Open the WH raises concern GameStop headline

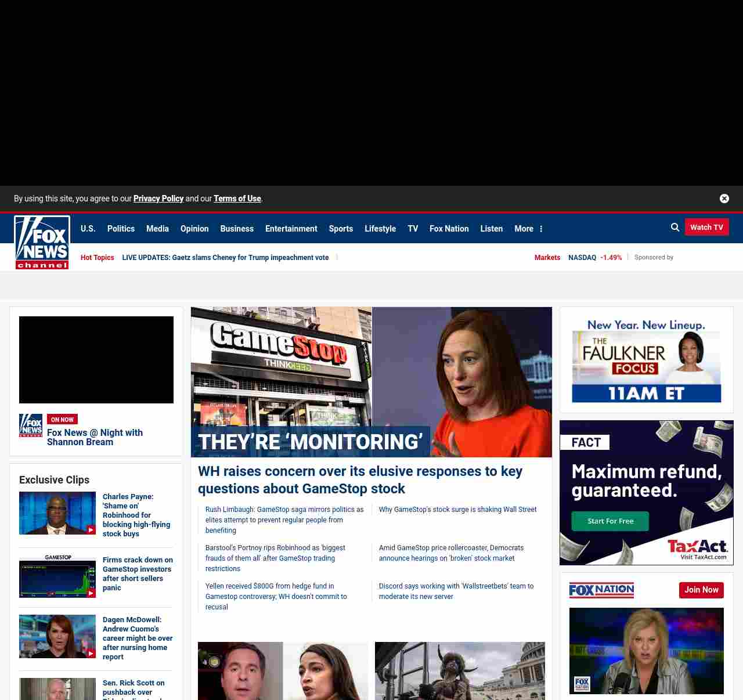[360, 479]
